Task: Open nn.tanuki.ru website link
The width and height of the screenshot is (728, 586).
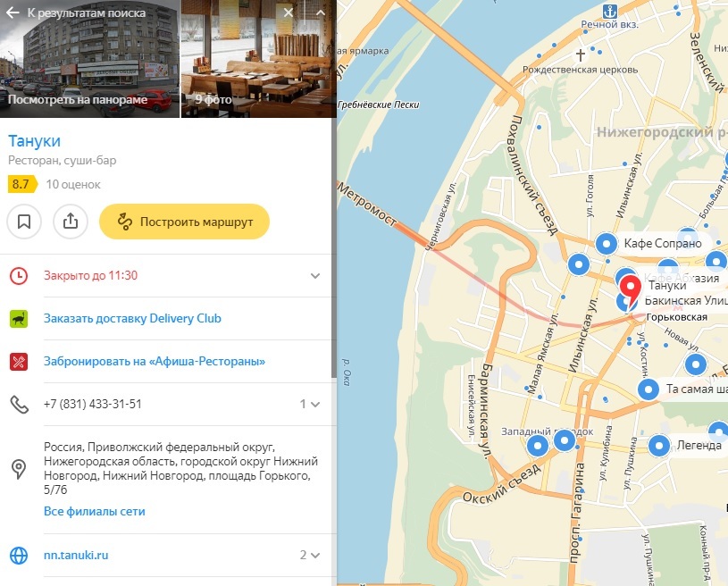Action: 76,555
